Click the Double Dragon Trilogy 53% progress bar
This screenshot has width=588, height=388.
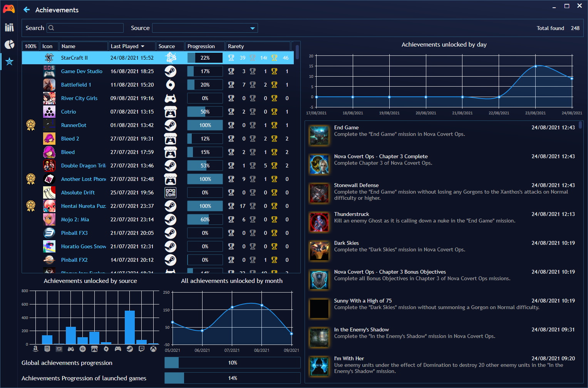coord(205,166)
